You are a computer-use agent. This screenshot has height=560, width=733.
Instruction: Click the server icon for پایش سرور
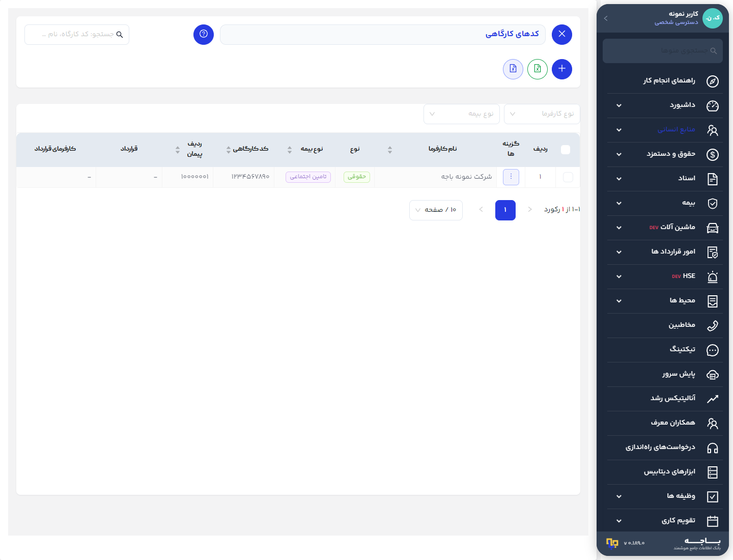tap(713, 374)
